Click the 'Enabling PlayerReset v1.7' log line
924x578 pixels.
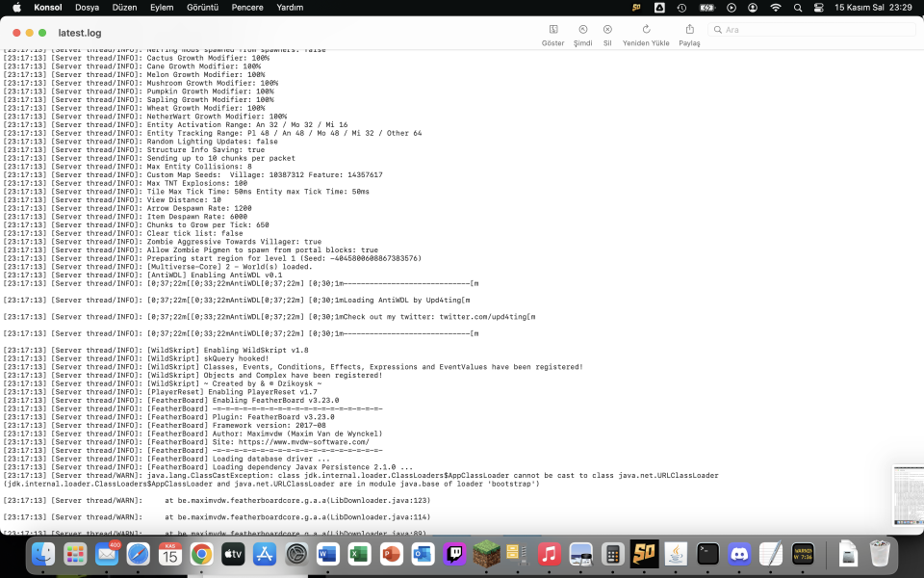160,392
